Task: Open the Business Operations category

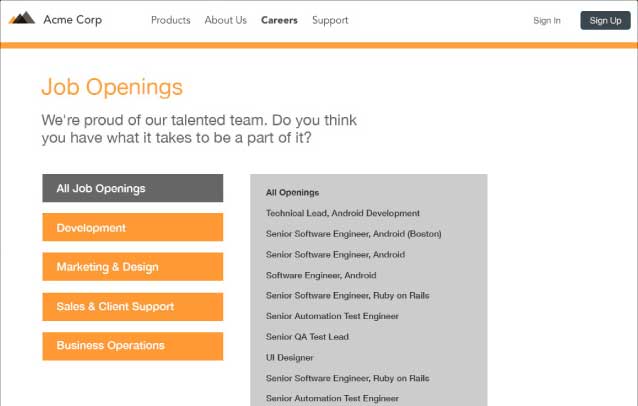Action: (x=133, y=346)
